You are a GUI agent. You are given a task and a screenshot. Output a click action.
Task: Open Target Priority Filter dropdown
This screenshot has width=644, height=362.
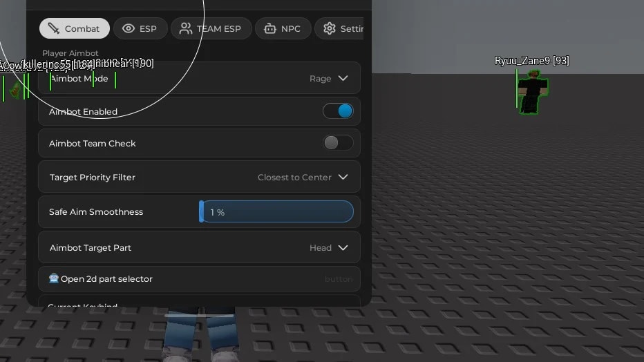click(199, 177)
